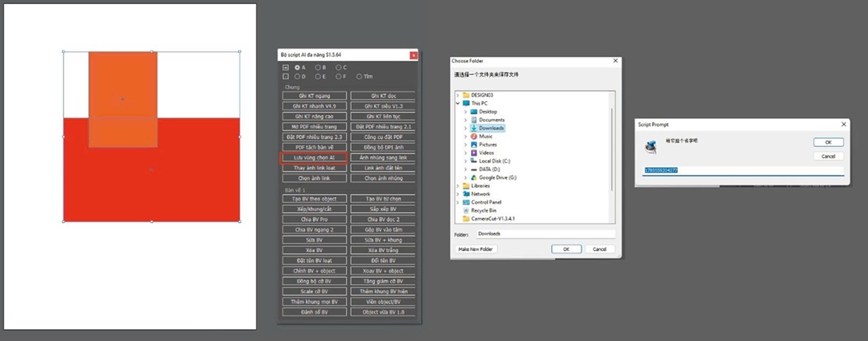Collapse the This PC tree node
This screenshot has width=868, height=341.
coord(458,103)
